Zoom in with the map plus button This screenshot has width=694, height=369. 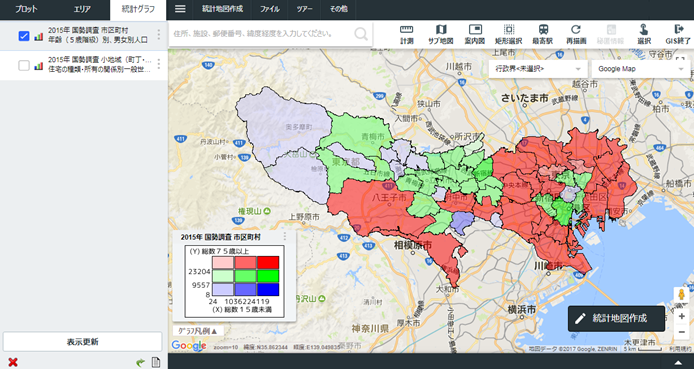click(x=682, y=316)
